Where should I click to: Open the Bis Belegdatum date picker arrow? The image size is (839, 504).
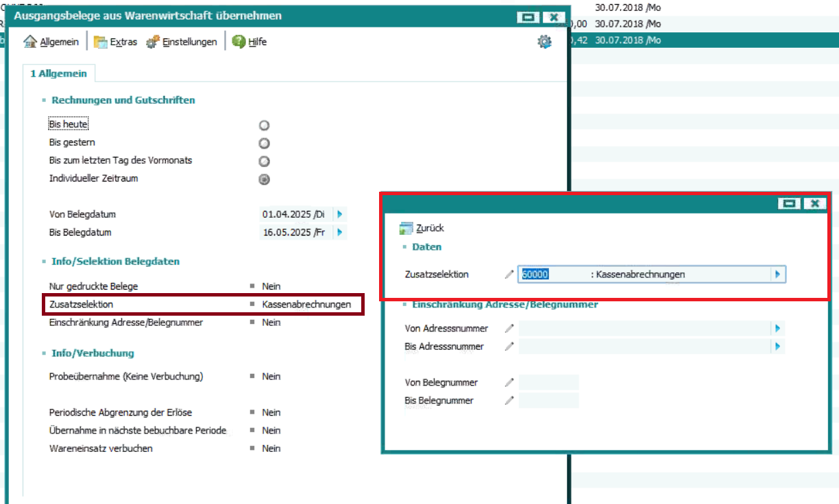pyautogui.click(x=339, y=233)
